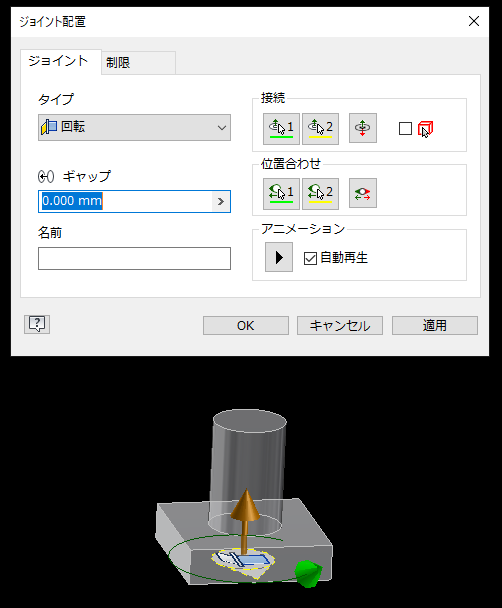Viewport: 502px width, 608px height.
Task: Select the Connect origin 2 button
Action: [x=320, y=129]
